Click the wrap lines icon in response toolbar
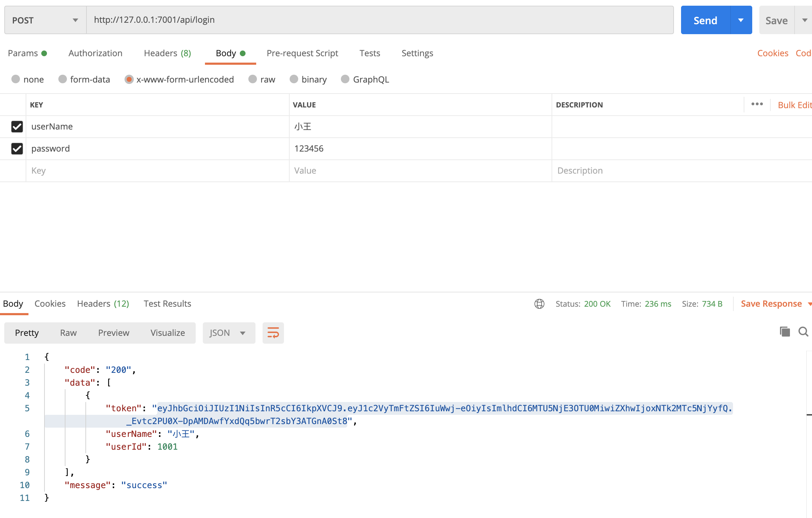The width and height of the screenshot is (812, 518). [x=273, y=333]
